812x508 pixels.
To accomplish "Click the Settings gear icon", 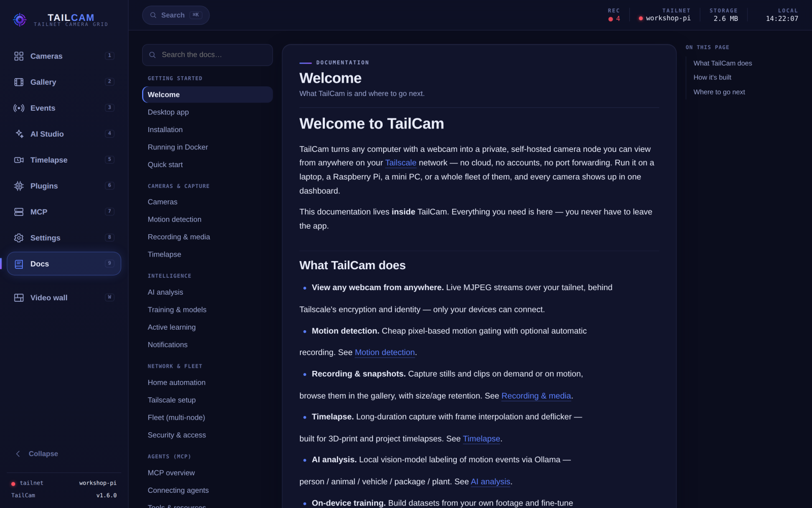I will pyautogui.click(x=19, y=238).
